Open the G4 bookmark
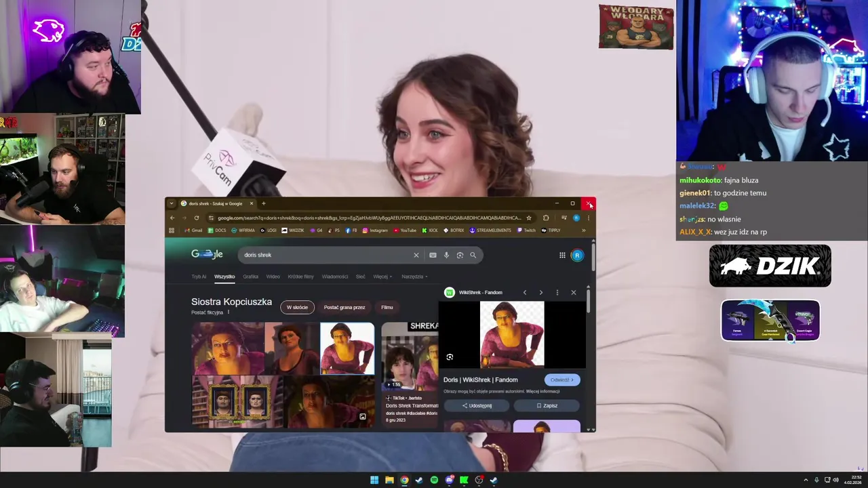 317,230
